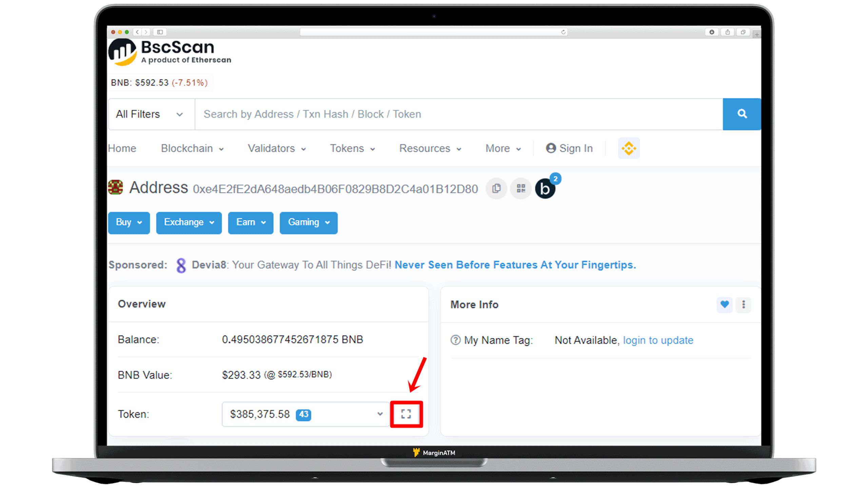Click the favorite/heart icon in More Info
Image resolution: width=868 pixels, height=488 pixels.
coord(725,304)
